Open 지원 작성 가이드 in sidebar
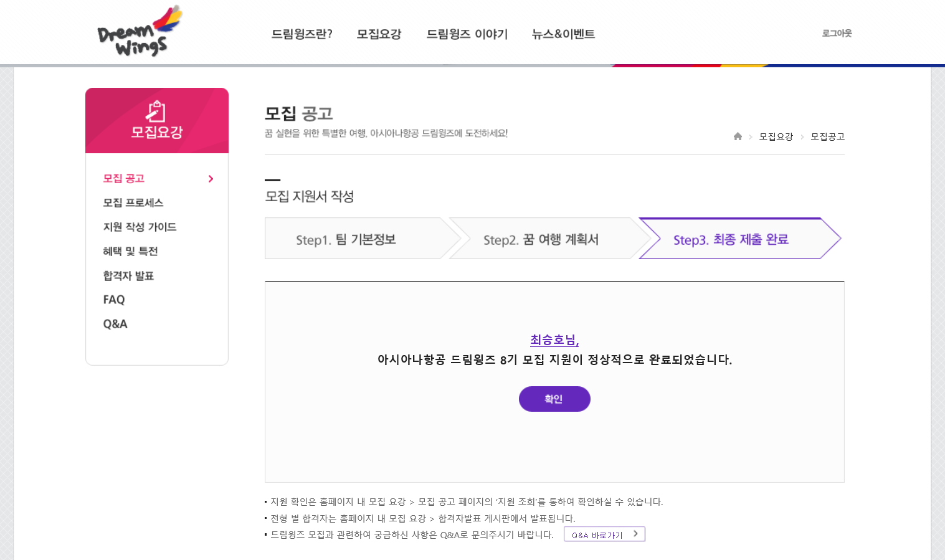Image resolution: width=945 pixels, height=560 pixels. pyautogui.click(x=140, y=227)
